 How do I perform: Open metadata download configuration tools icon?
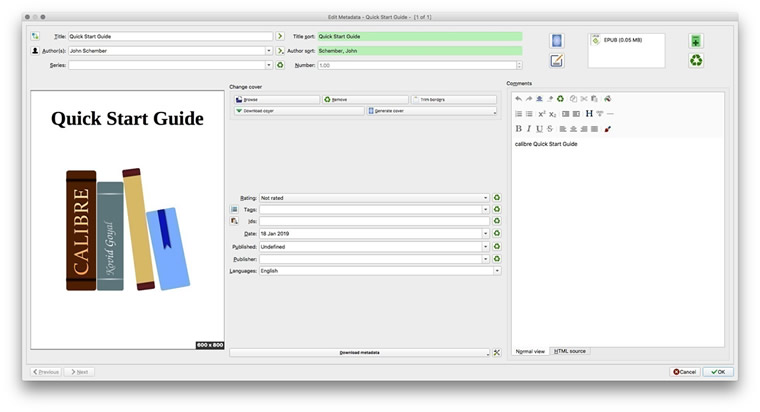496,352
